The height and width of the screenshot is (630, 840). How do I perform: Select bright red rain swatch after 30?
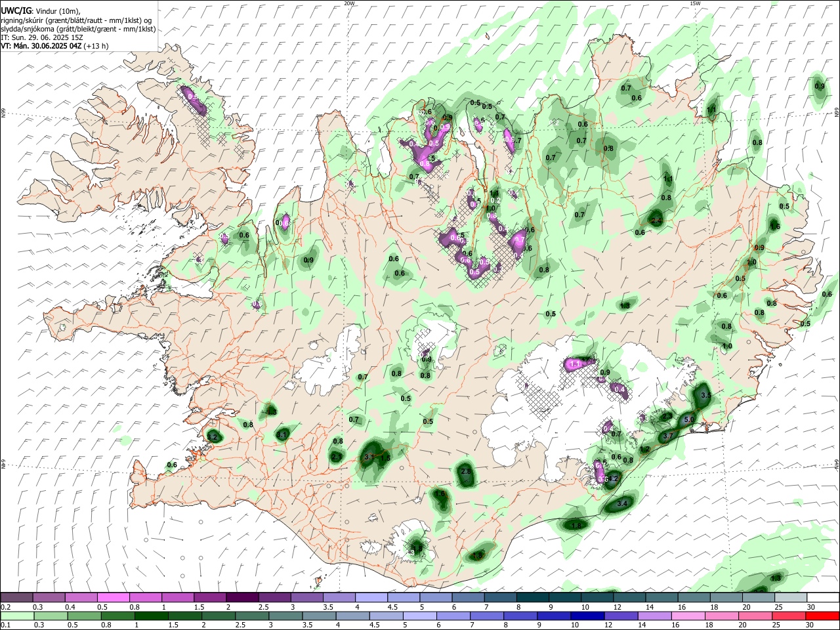(x=822, y=616)
